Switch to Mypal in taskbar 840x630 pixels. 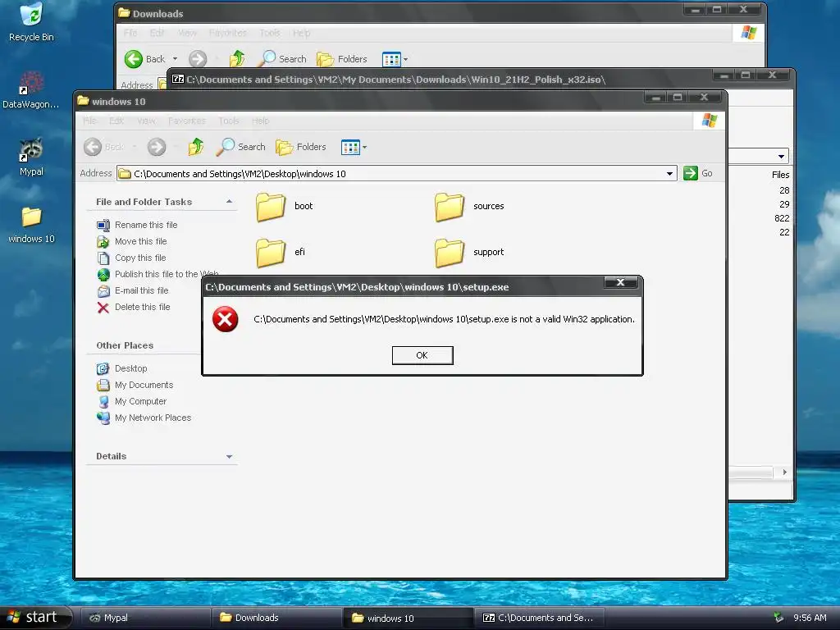pos(146,618)
